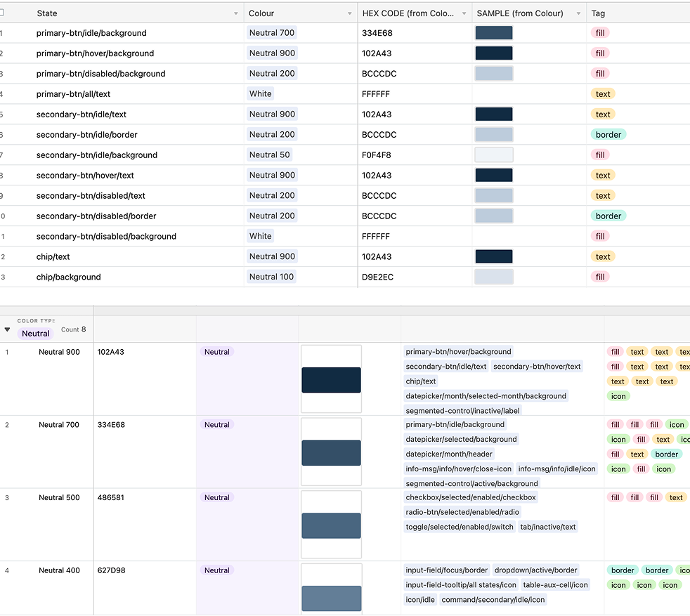Viewport: 690px width, 616px height.
Task: Open the State column header dropdown
Action: point(235,13)
